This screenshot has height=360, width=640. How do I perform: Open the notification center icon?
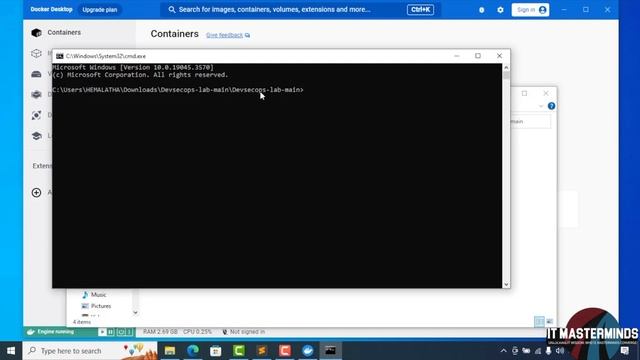pyautogui.click(x=624, y=351)
